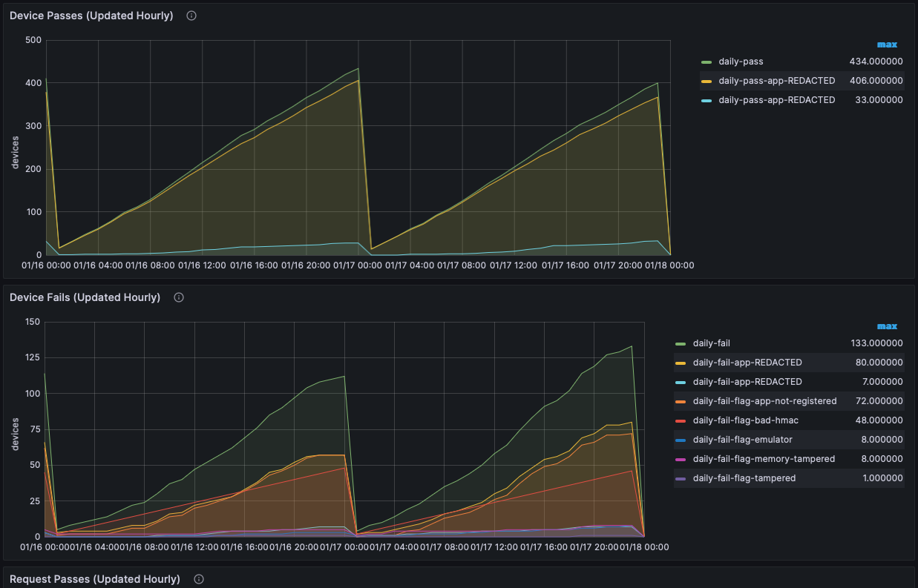Click the red daily-fail-flag-bad-hmac legend icon
This screenshot has width=918, height=588.
(681, 420)
